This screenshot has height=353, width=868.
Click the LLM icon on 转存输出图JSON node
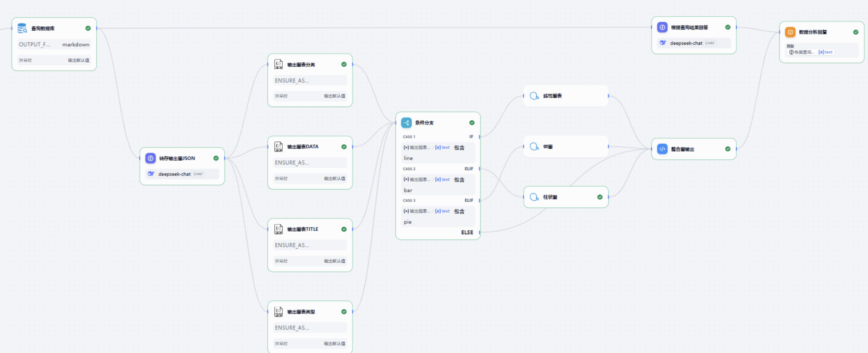point(151,158)
